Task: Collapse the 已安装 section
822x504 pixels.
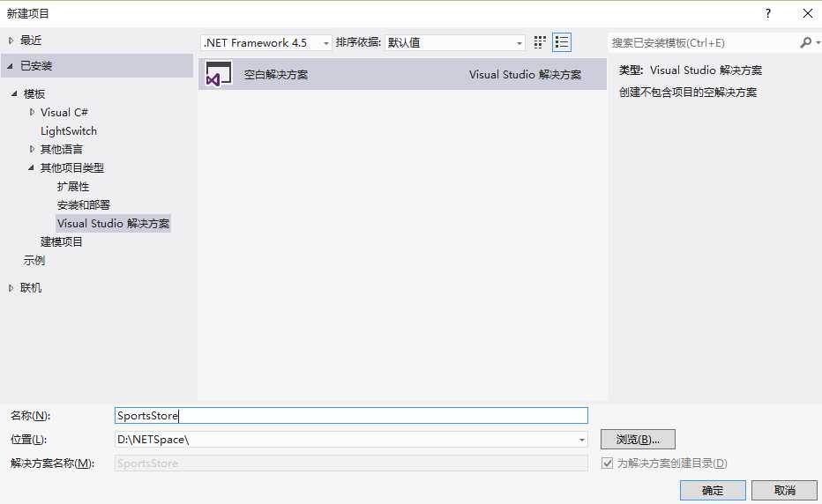Action: click(10, 66)
